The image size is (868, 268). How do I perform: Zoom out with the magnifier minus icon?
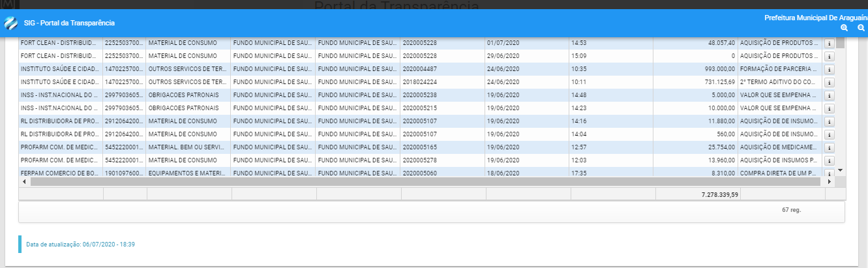[861, 29]
